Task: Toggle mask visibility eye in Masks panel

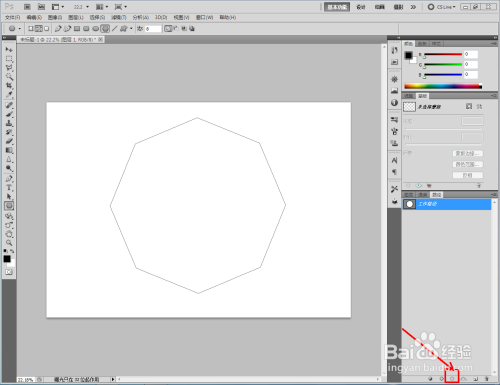Action: [419, 186]
